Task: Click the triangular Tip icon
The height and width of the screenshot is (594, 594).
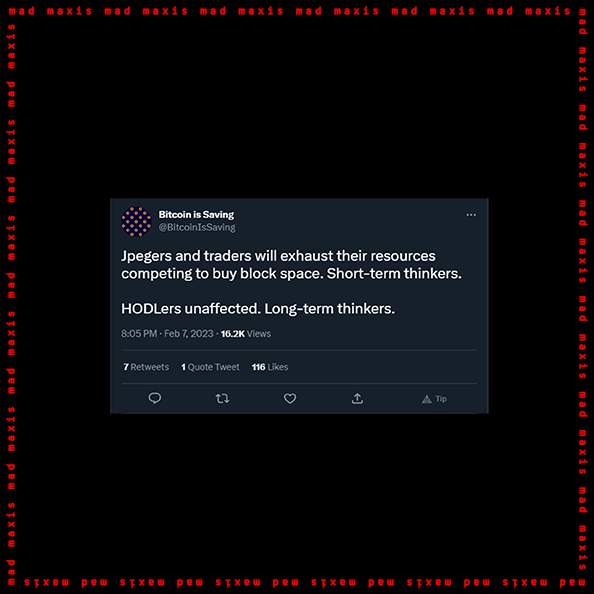Action: 427,399
